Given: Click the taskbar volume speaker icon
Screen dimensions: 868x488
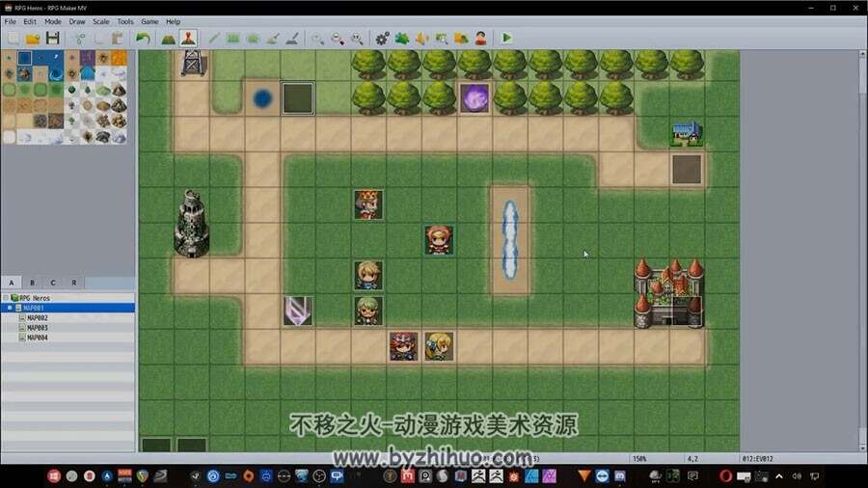Looking at the screenshot, I should coord(797,475).
